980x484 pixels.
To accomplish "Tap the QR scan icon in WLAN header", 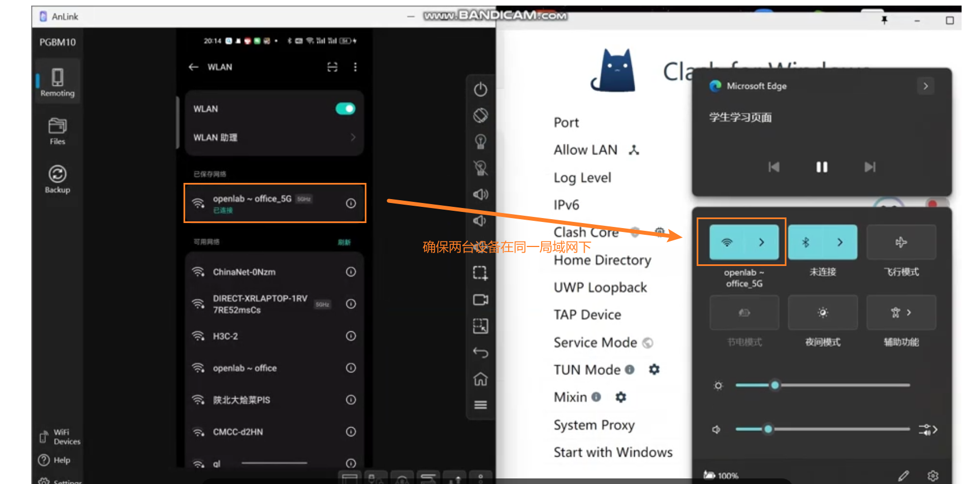I will (332, 67).
